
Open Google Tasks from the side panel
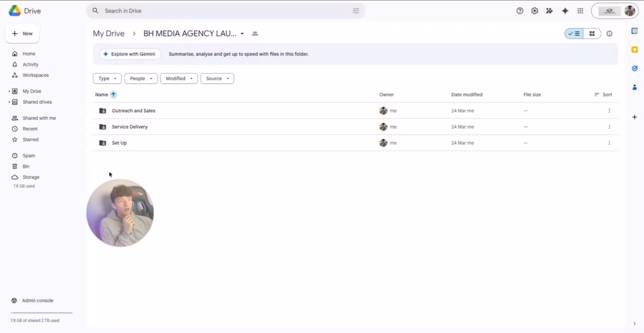[x=634, y=68]
